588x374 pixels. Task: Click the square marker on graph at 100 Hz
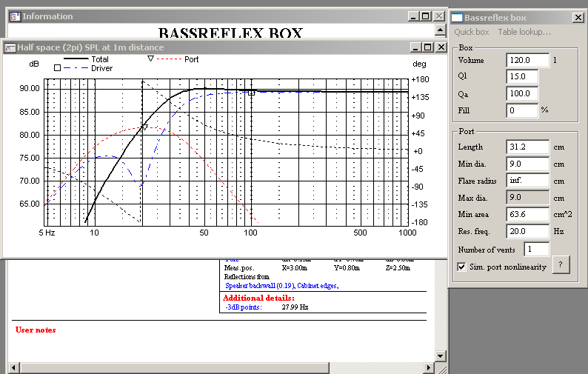tap(251, 93)
